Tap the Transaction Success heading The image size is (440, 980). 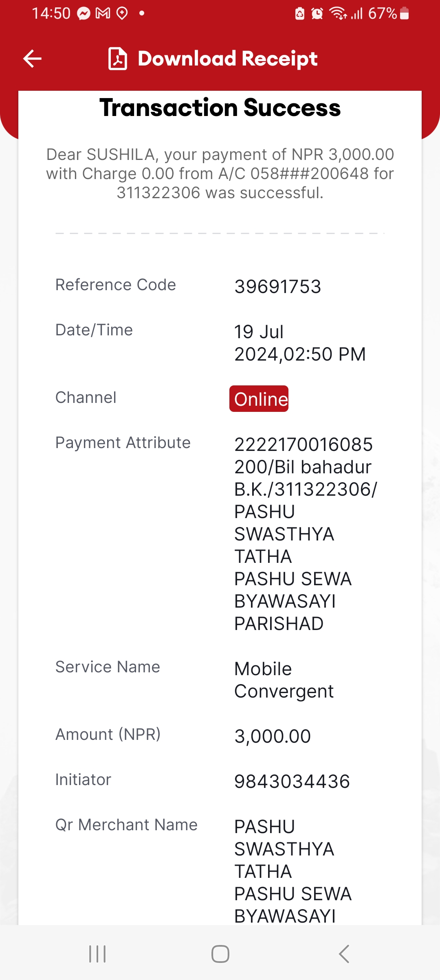click(x=220, y=108)
